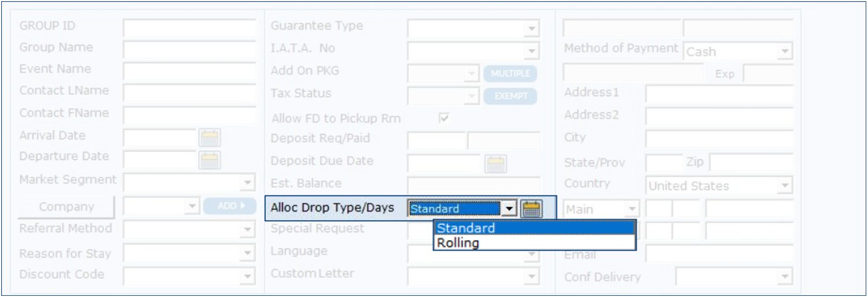
Task: Open the Method of Payment dropdown
Action: click(x=784, y=51)
